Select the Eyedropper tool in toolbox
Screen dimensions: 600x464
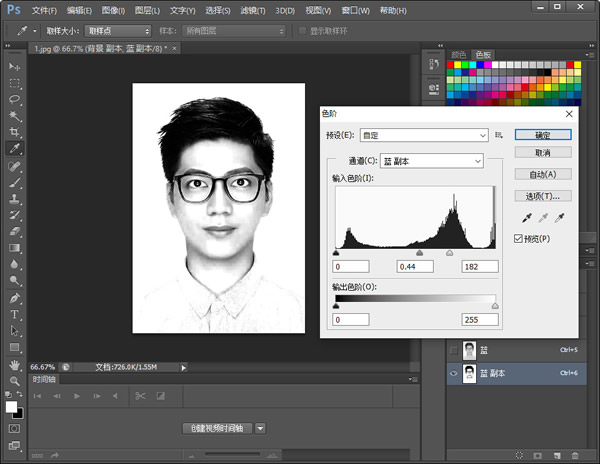15,148
